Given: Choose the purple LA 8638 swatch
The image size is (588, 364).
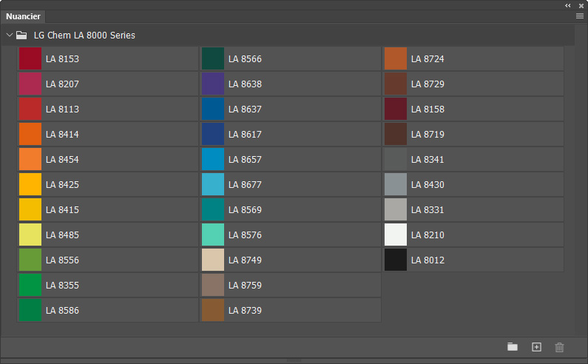Looking at the screenshot, I should pos(213,84).
